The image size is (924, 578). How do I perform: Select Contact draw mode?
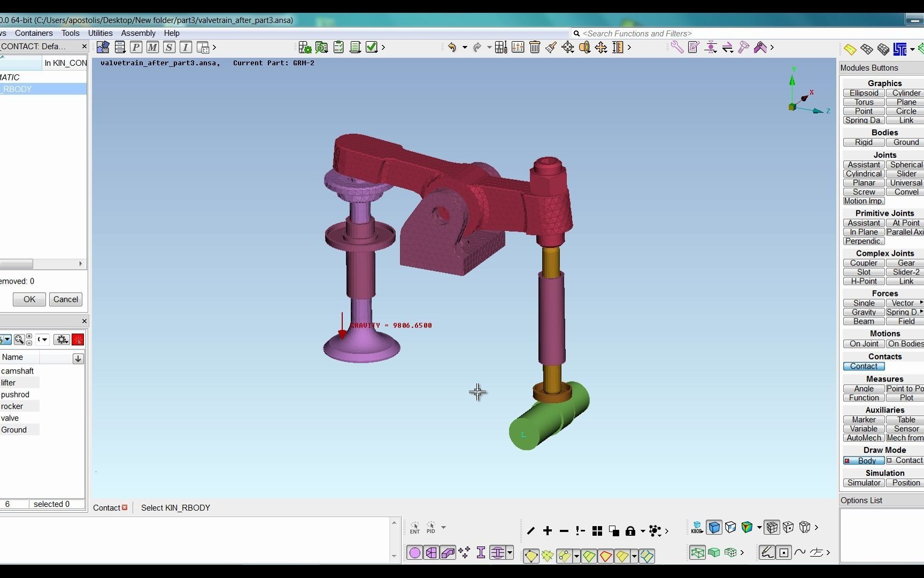[x=905, y=460]
